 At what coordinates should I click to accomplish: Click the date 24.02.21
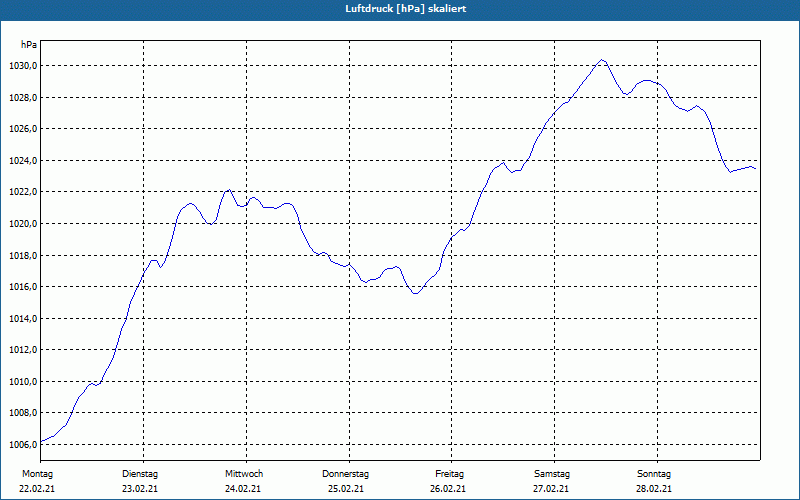pyautogui.click(x=243, y=489)
